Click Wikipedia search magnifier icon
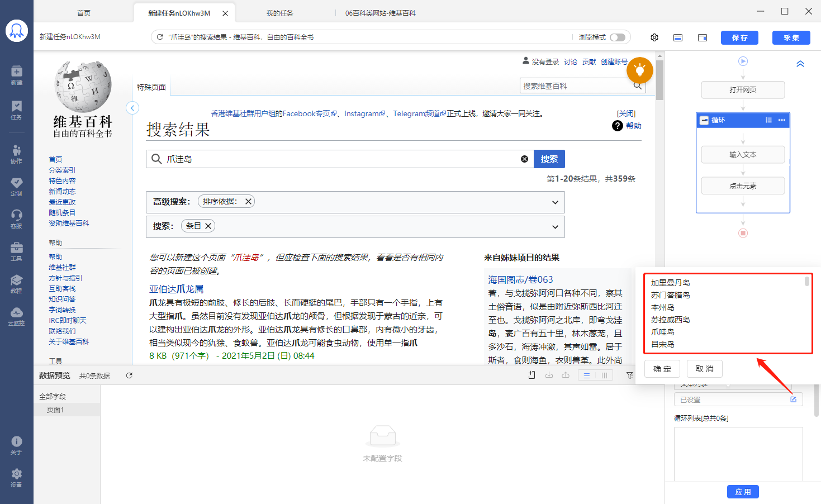Image resolution: width=821 pixels, height=504 pixels. (x=638, y=85)
